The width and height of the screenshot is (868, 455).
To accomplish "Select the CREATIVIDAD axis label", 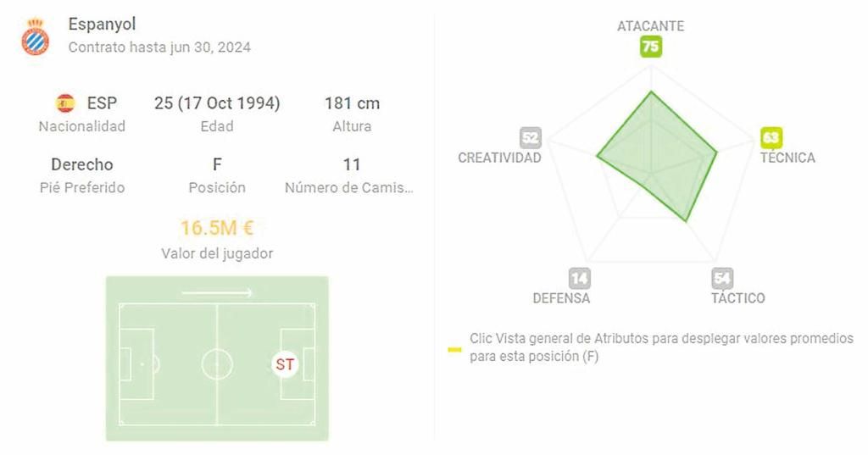I will click(x=499, y=158).
